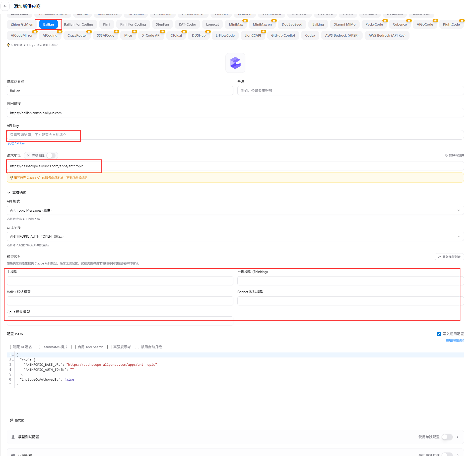Click the 格式化 button
476x456 pixels.
17,420
